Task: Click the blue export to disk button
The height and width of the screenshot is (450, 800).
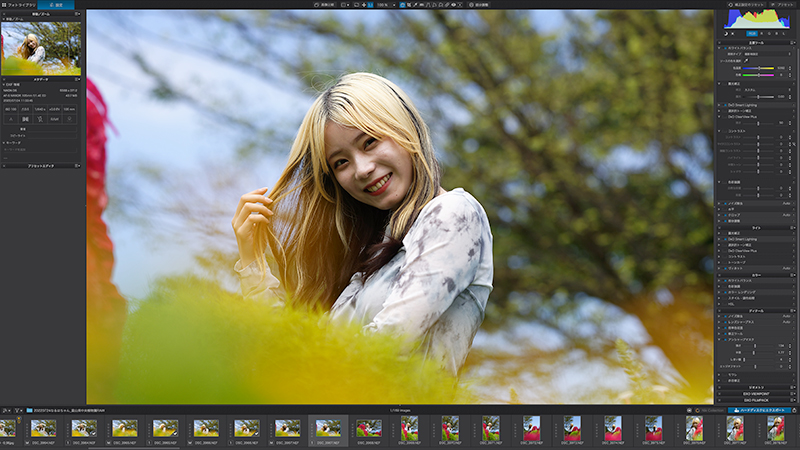Action: click(760, 410)
